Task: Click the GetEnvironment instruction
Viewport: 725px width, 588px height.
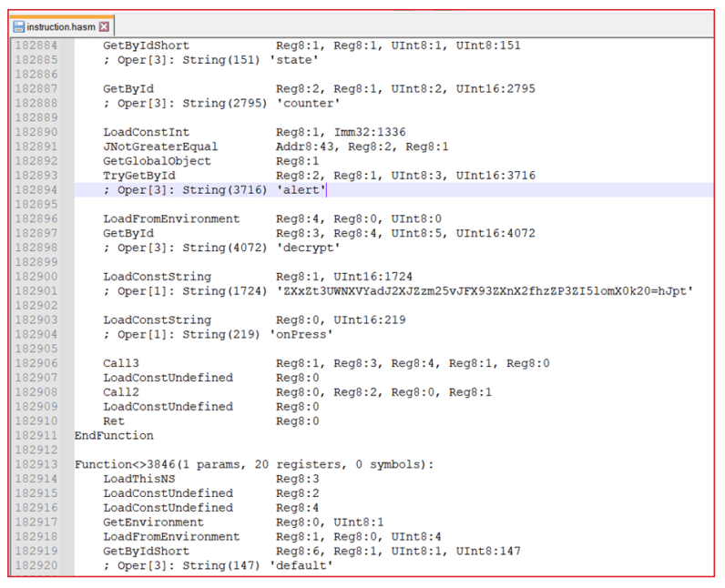Action: point(153,522)
